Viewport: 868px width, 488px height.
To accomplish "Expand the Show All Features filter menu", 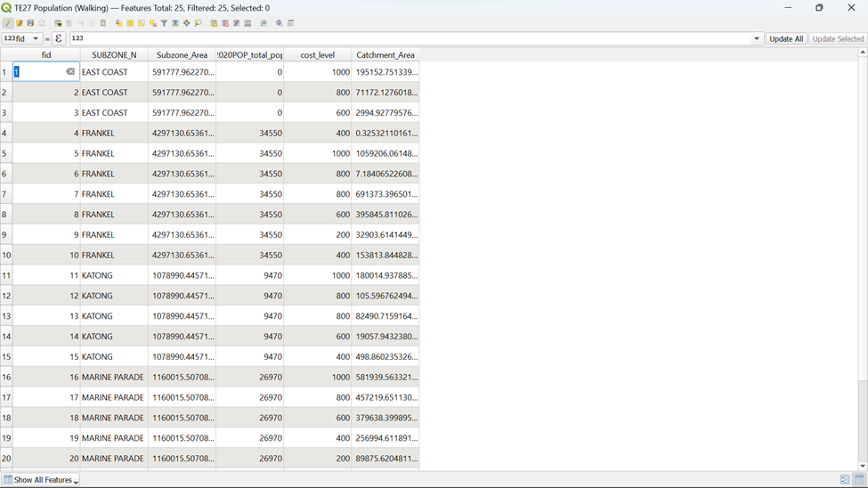I will tap(41, 480).
